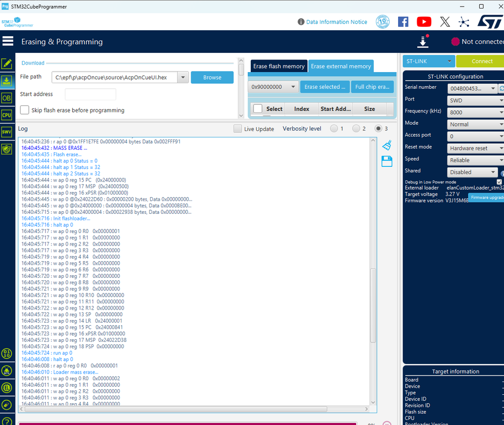Open the Mode Normal dropdown
The width and height of the screenshot is (504, 425).
tap(475, 125)
